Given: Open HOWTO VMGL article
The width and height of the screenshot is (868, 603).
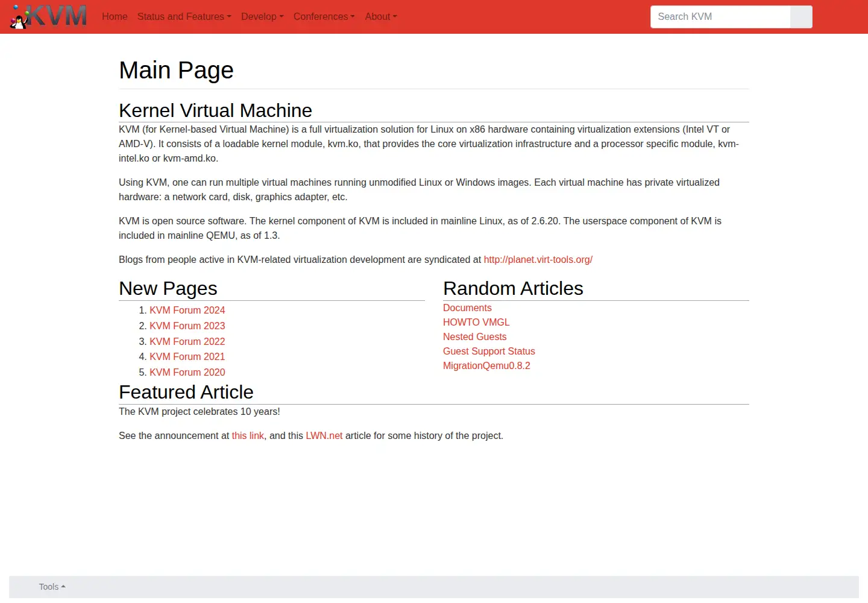Looking at the screenshot, I should (x=476, y=323).
